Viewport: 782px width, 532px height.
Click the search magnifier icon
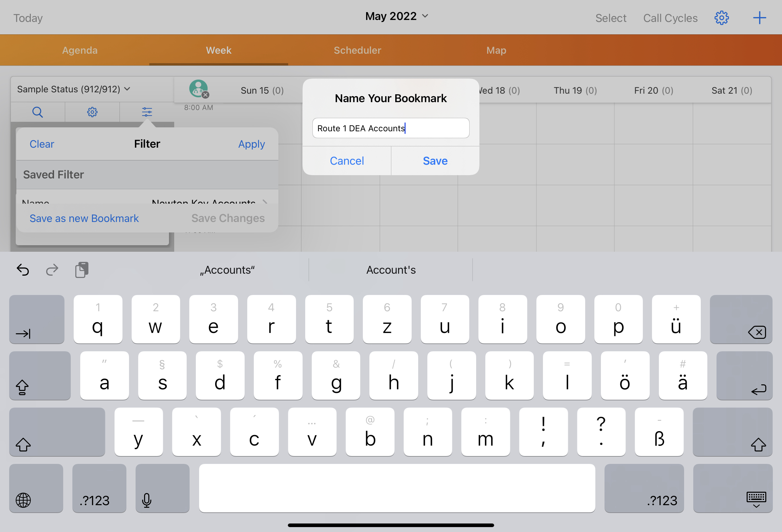[x=37, y=112]
